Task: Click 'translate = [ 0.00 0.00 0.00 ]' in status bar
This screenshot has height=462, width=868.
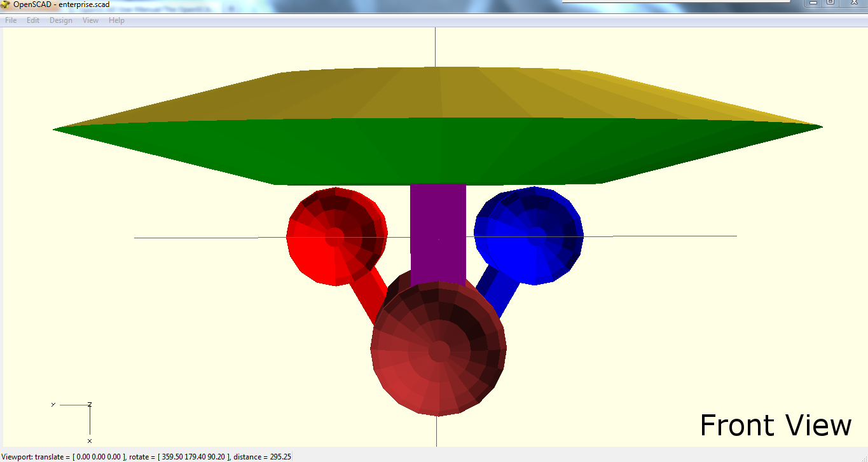Action: pos(80,456)
